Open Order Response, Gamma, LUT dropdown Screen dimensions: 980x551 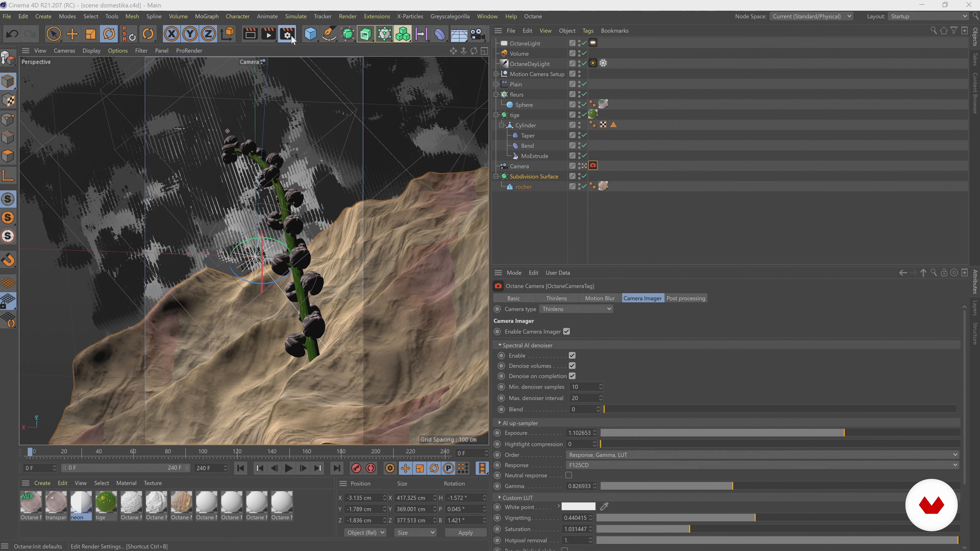(762, 455)
